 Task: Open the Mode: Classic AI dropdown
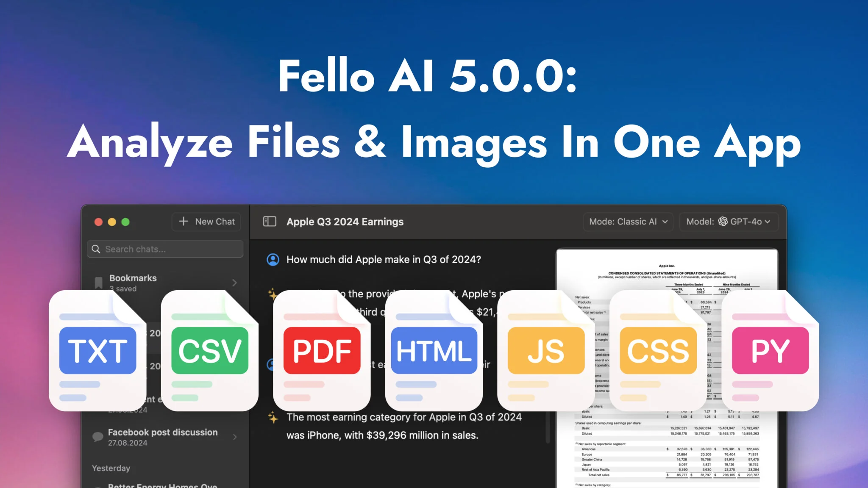628,222
